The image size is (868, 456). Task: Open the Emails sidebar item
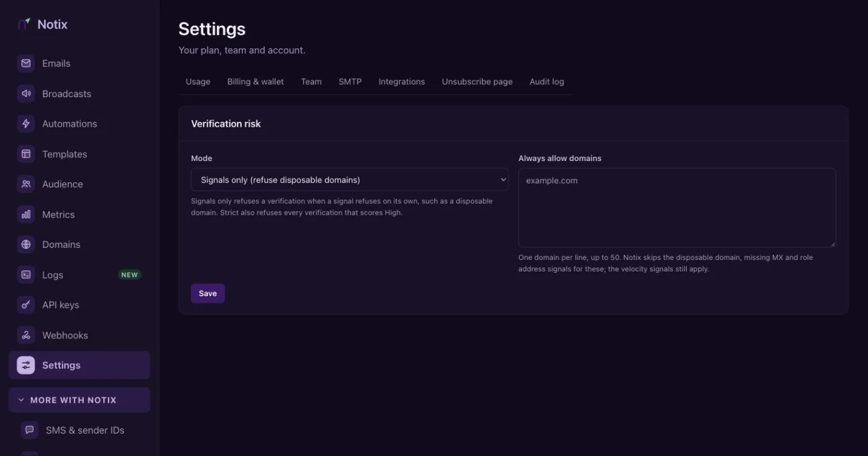pyautogui.click(x=79, y=63)
